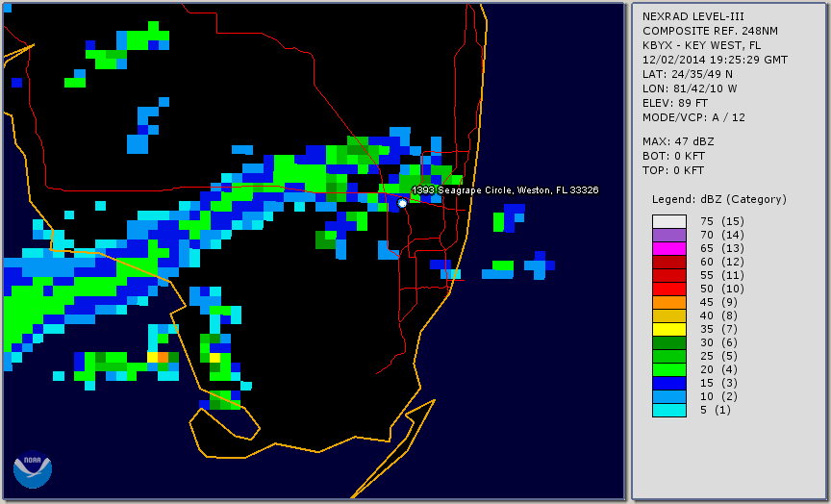Click the NOAA logo on the map

click(x=33, y=469)
